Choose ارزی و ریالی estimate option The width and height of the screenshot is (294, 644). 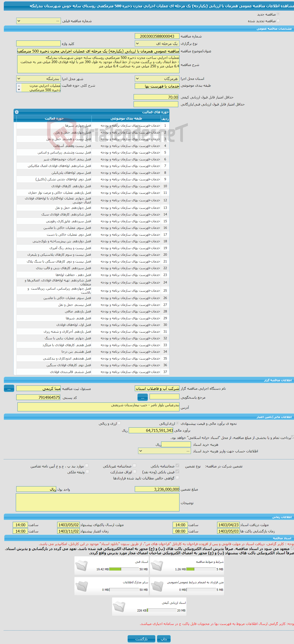click(119, 423)
